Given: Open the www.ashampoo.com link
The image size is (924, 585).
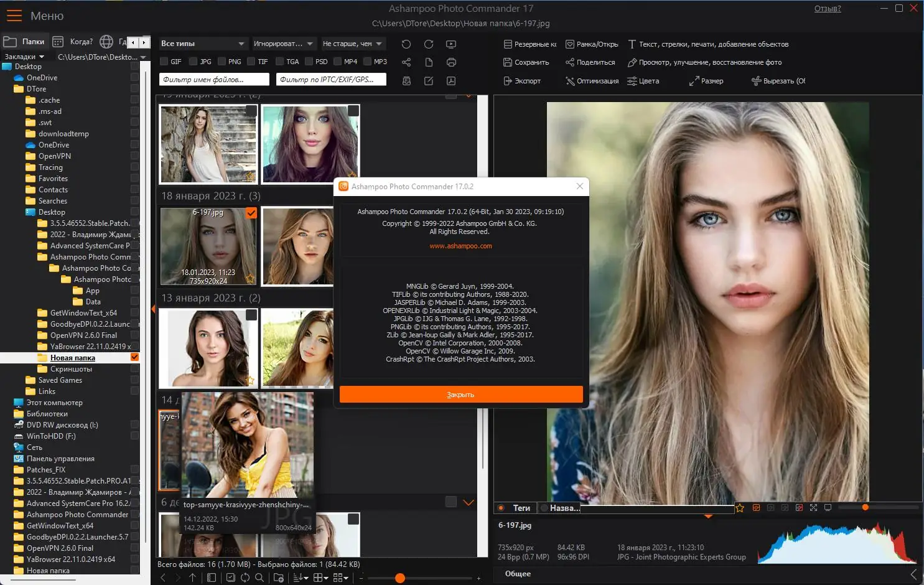Looking at the screenshot, I should click(460, 246).
